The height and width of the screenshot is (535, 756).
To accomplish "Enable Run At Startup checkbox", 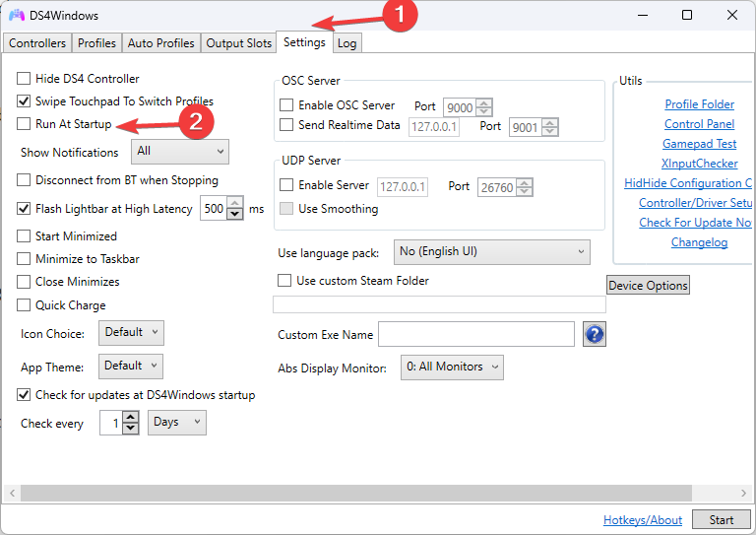I will pyautogui.click(x=24, y=123).
